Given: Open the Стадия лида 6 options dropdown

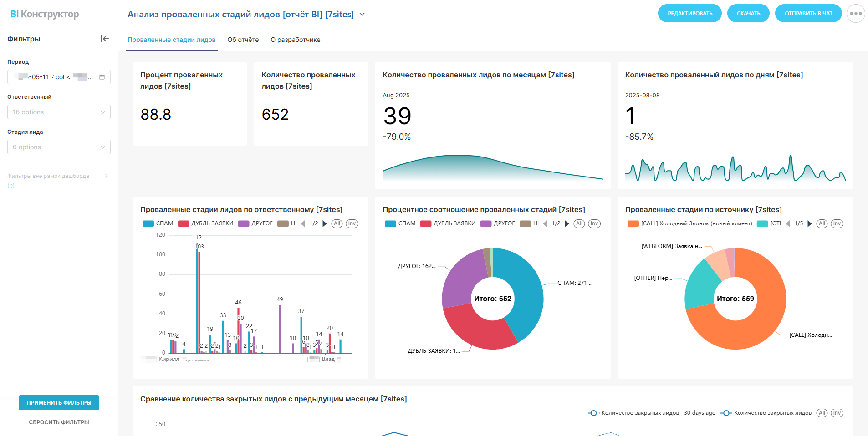Looking at the screenshot, I should tap(59, 147).
